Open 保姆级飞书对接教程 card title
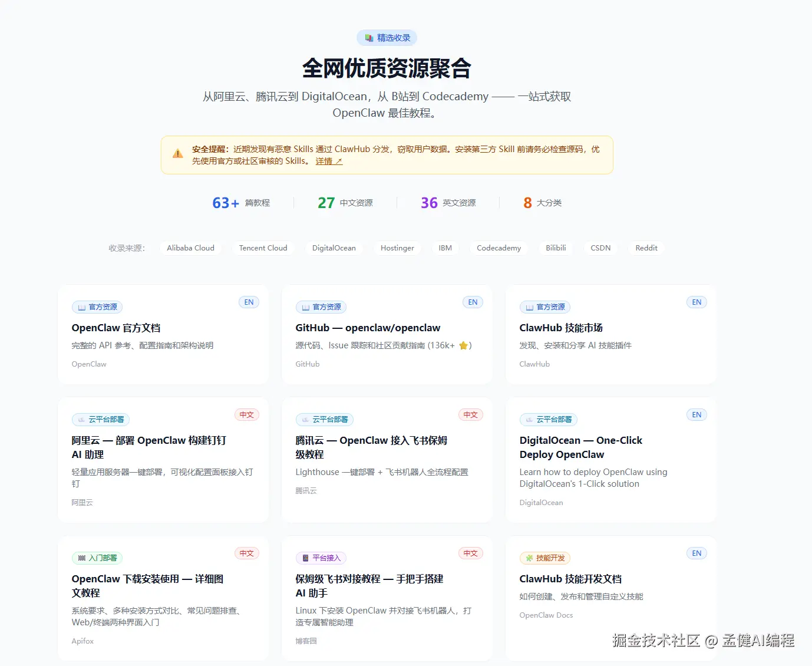 [369, 586]
